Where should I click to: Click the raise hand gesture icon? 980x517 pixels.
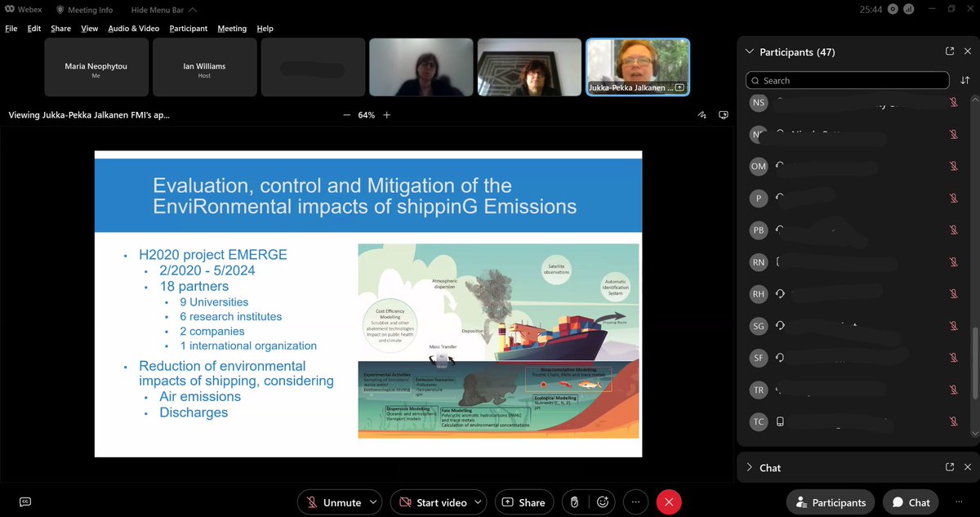pyautogui.click(x=574, y=502)
